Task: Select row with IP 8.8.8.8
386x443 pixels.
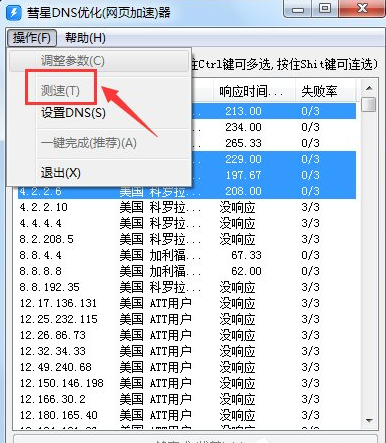Action: point(187,271)
